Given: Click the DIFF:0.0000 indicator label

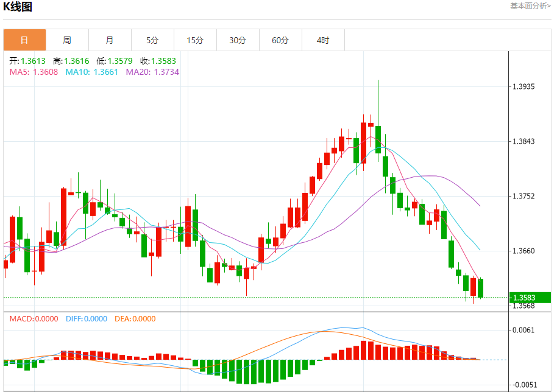Looking at the screenshot, I should point(87,318).
